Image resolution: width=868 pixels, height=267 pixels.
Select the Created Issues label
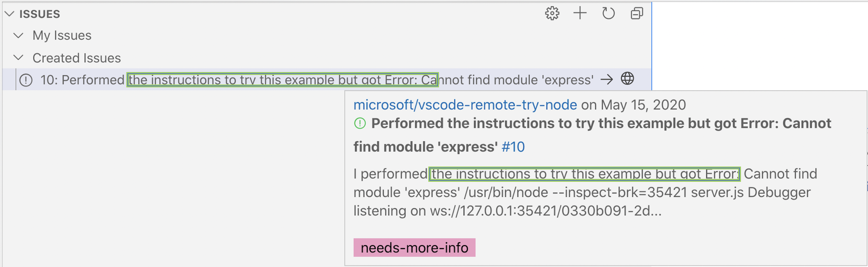pos(77,58)
